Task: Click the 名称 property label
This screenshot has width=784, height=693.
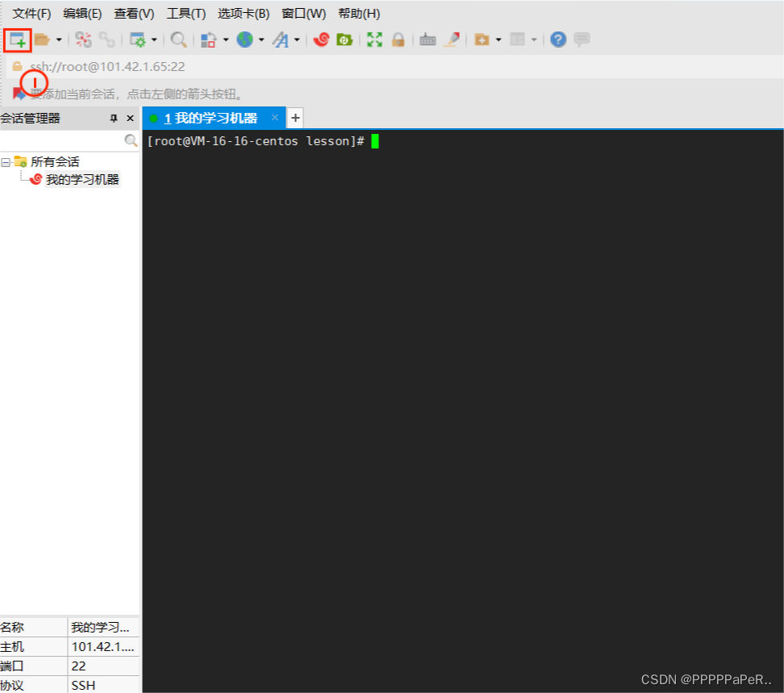Action: coord(12,628)
